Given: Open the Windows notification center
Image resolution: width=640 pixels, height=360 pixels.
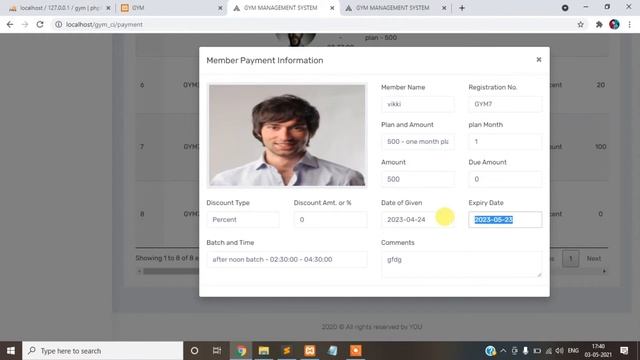Looking at the screenshot, I should [624, 351].
